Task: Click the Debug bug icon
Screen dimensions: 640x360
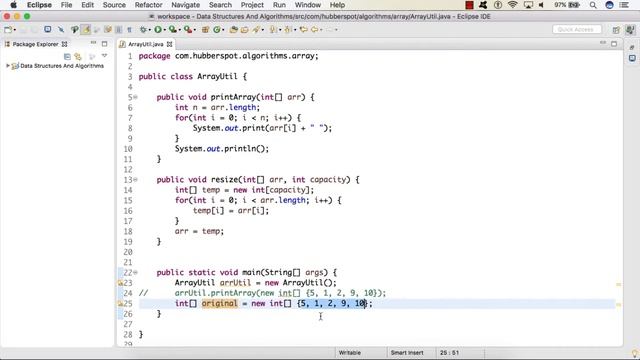Action: (143, 29)
